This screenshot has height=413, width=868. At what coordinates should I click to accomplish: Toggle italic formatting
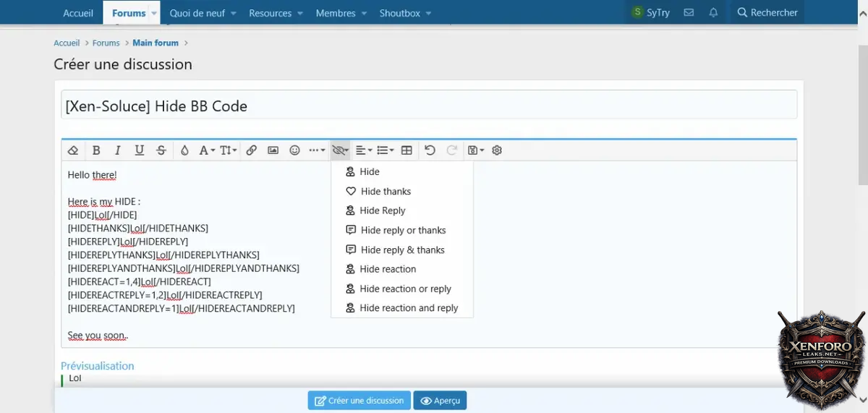pos(117,150)
